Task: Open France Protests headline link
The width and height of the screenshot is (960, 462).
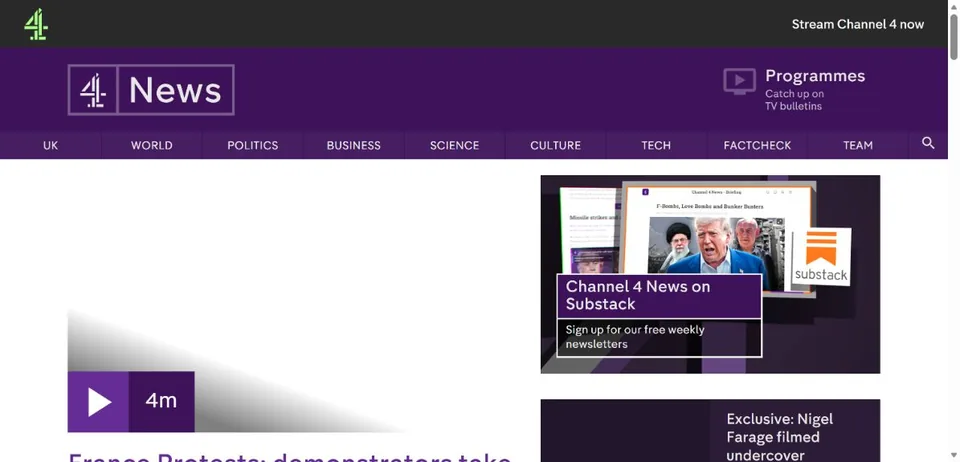Action: [290, 456]
